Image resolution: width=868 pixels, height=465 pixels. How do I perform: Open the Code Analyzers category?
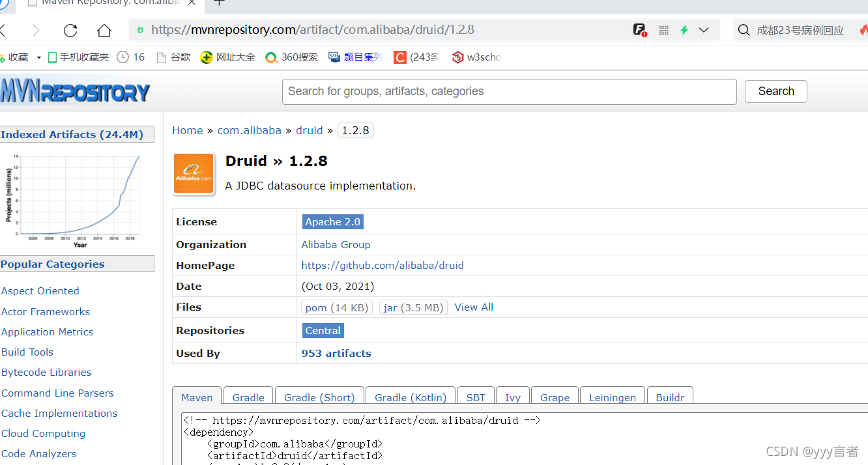point(38,454)
